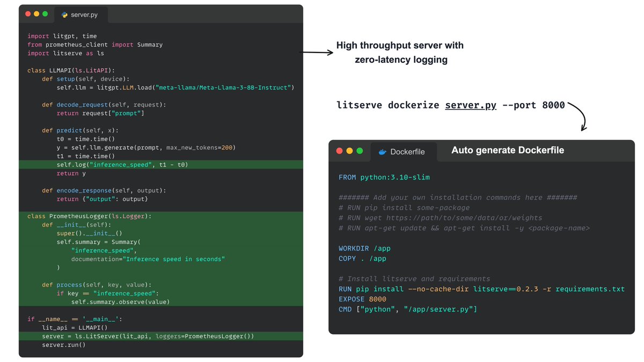Click 'def process(self, key, value):' line

tap(97, 285)
